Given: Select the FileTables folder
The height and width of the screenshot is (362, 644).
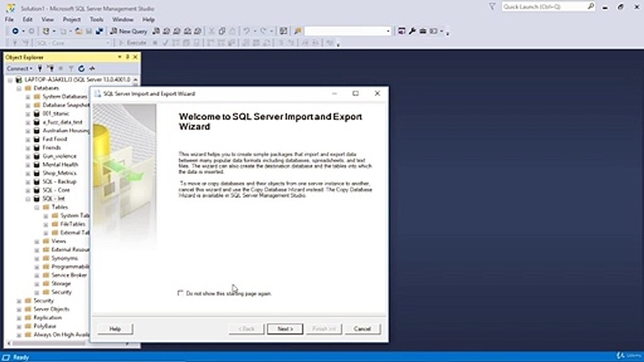Looking at the screenshot, I should 73,224.
